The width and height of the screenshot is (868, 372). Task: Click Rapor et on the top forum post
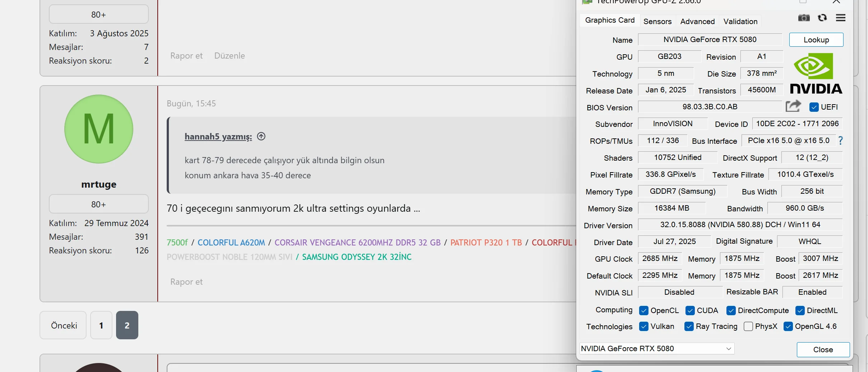(x=186, y=56)
